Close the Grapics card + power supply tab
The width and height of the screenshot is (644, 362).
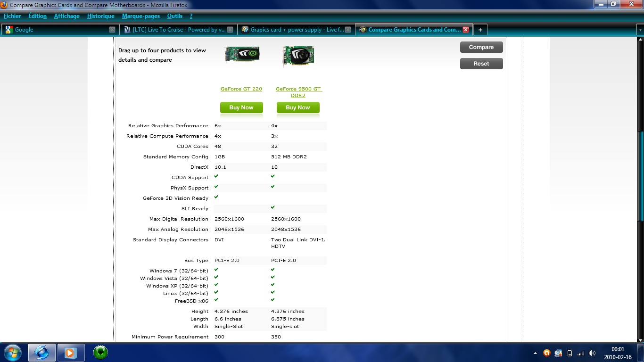pos(348,30)
